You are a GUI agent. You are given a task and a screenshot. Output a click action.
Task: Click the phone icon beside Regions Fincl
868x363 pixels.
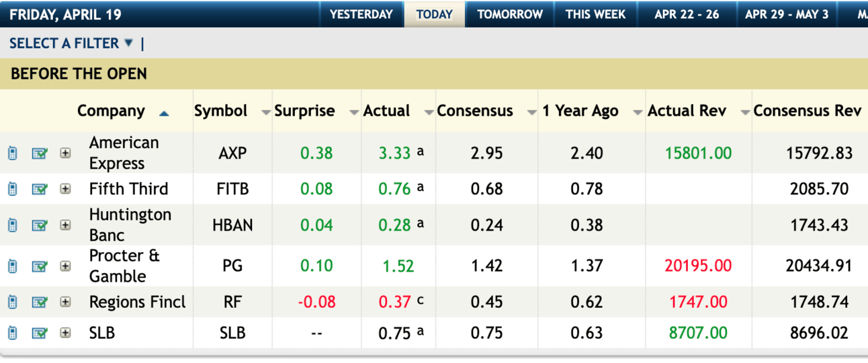tap(12, 302)
